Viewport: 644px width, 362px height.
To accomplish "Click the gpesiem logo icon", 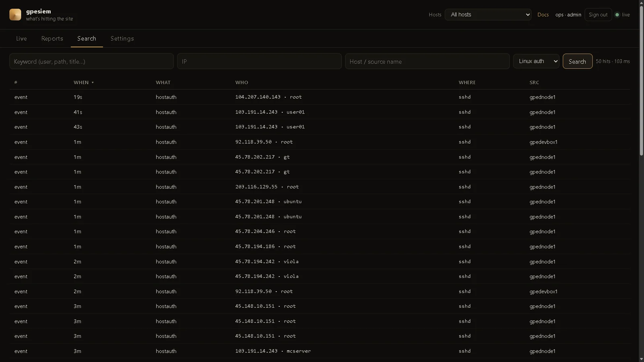I will (x=15, y=14).
